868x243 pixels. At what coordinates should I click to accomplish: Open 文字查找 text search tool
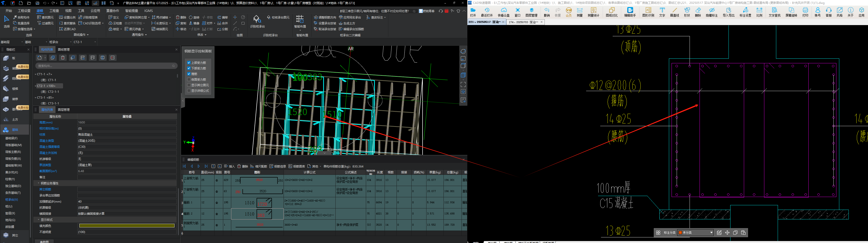coord(774,12)
